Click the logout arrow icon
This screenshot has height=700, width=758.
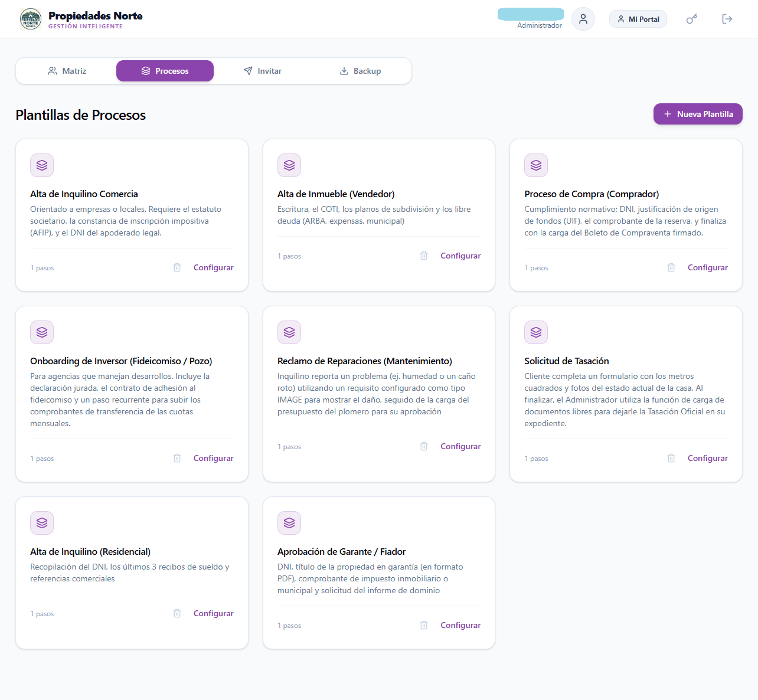[x=727, y=19]
